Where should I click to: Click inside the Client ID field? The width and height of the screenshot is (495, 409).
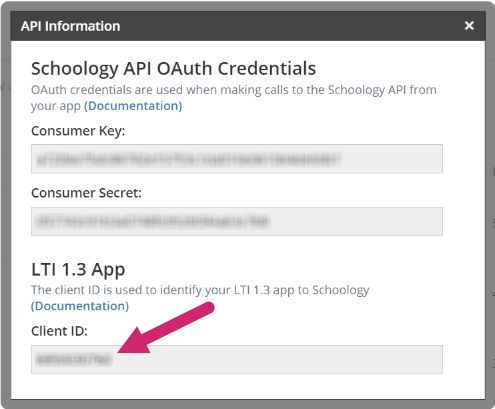237,360
